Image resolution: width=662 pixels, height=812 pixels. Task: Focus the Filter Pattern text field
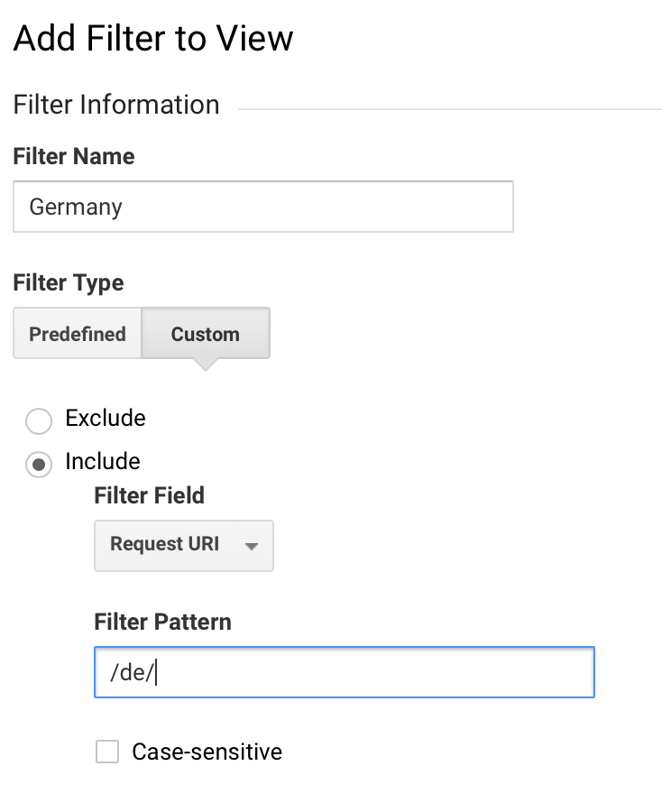click(x=345, y=672)
